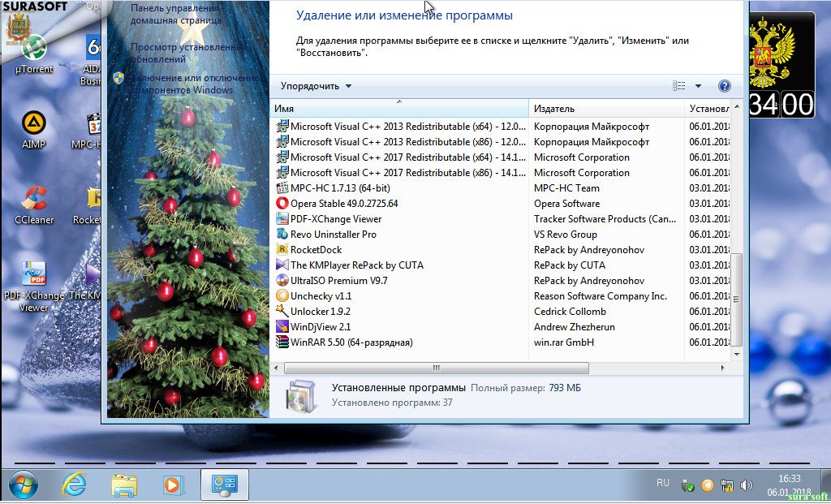Click the vertical scrollbar up arrow
Screen dimensions: 831x504
(x=737, y=106)
